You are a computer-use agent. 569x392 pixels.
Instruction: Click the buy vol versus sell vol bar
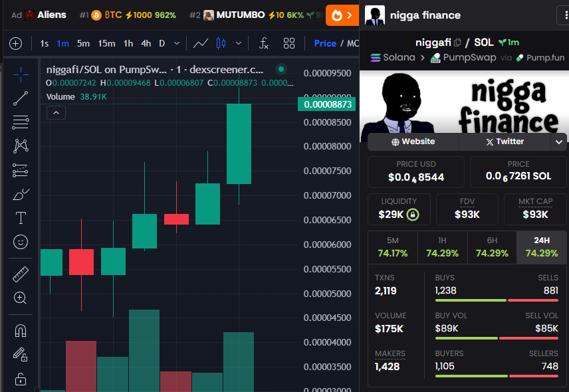(x=497, y=338)
